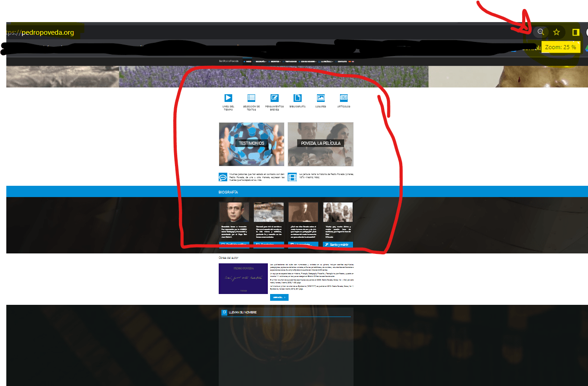Expand the Biografía navigation dropdown

click(x=260, y=61)
